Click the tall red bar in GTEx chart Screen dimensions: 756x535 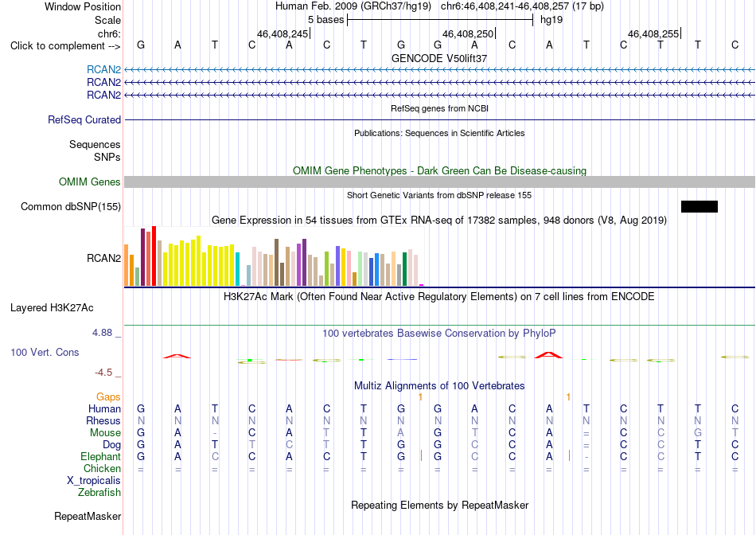click(x=154, y=256)
